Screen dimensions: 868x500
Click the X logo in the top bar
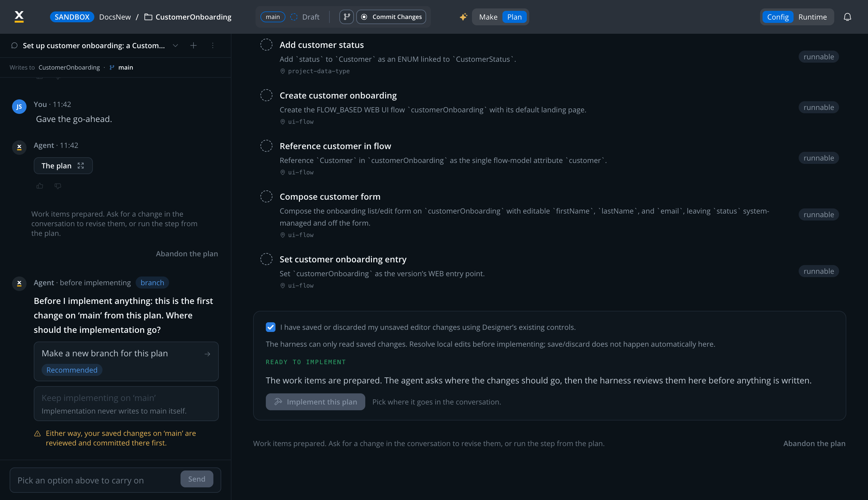[19, 17]
